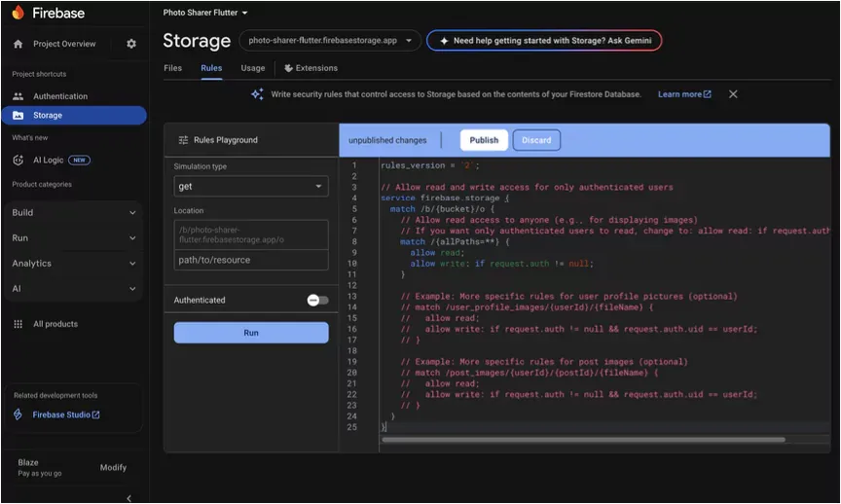Toggle the Authenticated switch
The width and height of the screenshot is (841, 504).
coord(318,301)
